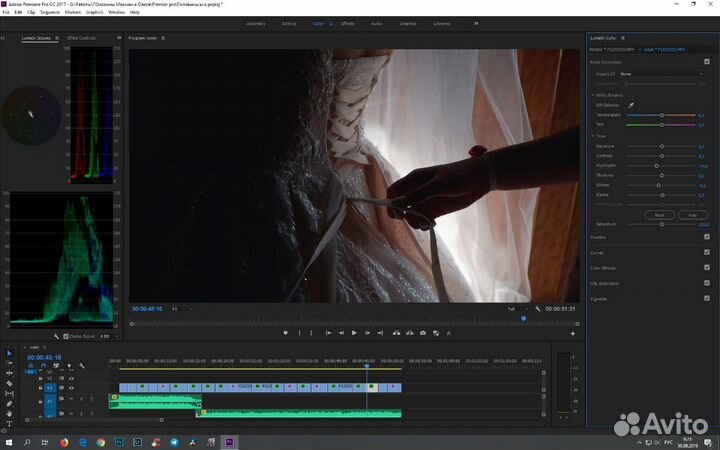
Task: Click the WB Selector eyedropper
Action: [x=630, y=105]
